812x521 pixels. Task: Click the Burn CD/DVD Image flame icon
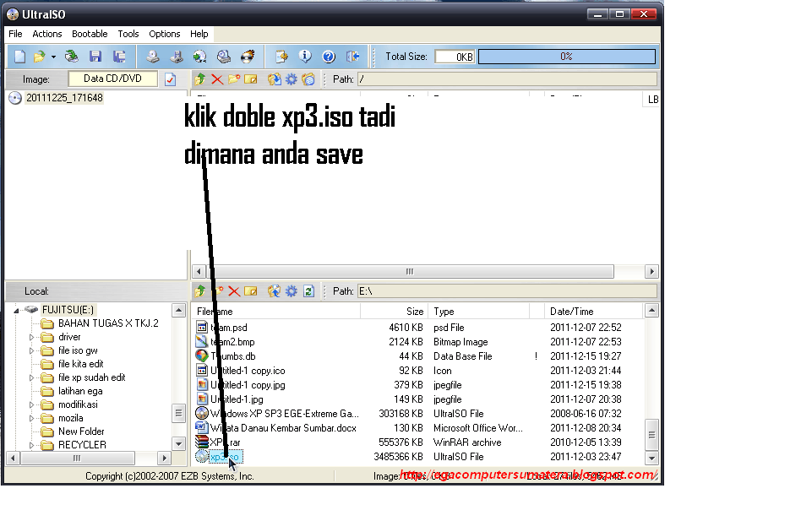(x=248, y=57)
